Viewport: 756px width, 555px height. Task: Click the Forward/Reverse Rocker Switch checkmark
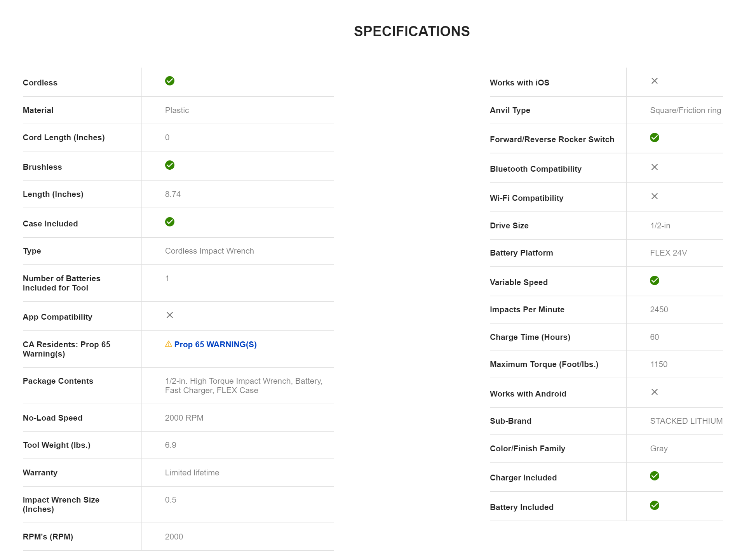655,137
